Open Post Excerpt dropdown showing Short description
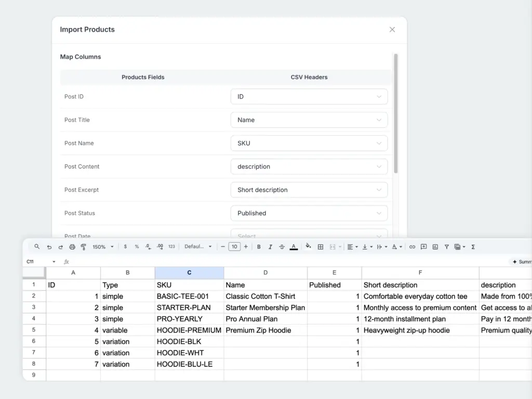The width and height of the screenshot is (532, 399). pos(309,190)
